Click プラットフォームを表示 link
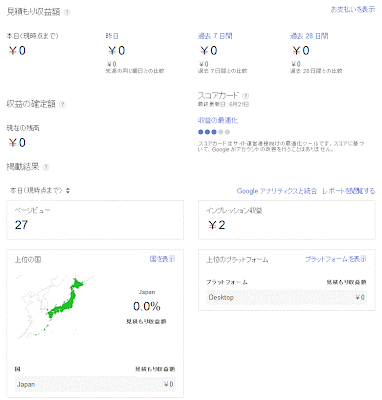 tap(336, 259)
